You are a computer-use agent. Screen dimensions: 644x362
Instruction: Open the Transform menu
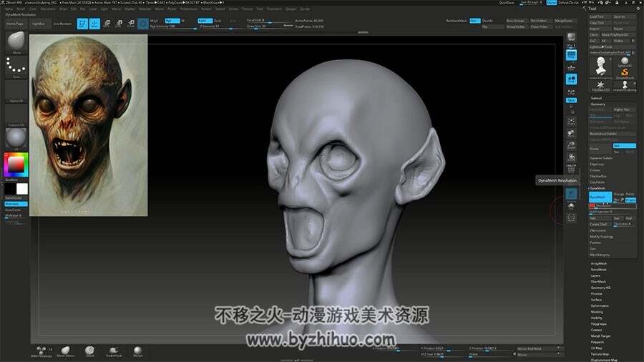(x=274, y=9)
